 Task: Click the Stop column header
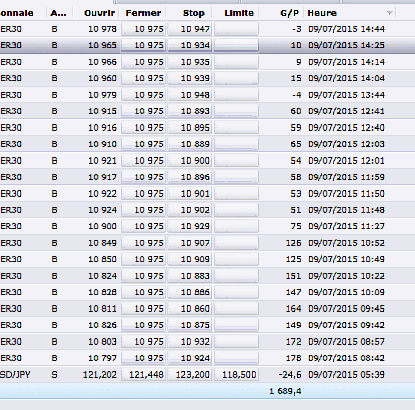point(194,13)
